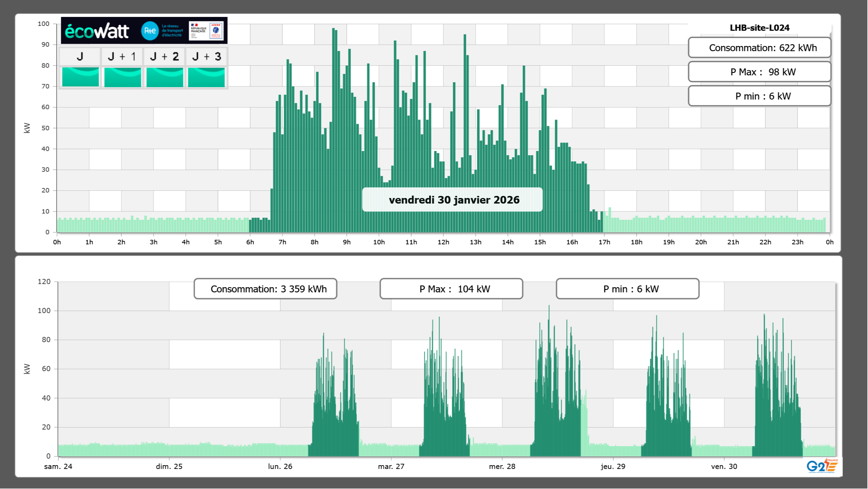Click the P Max : 98 kW box
Image resolution: width=868 pixels, height=489 pixels.
(x=759, y=72)
